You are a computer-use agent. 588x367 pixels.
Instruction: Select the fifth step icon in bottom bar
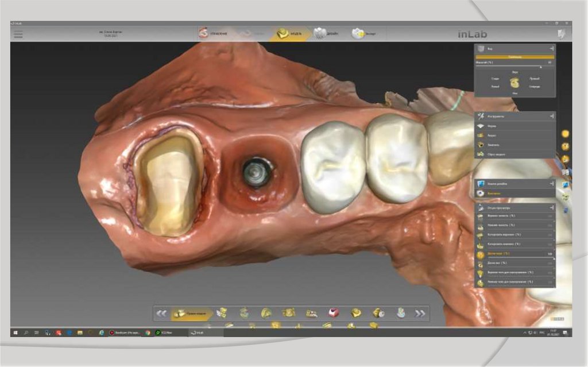[289, 313]
